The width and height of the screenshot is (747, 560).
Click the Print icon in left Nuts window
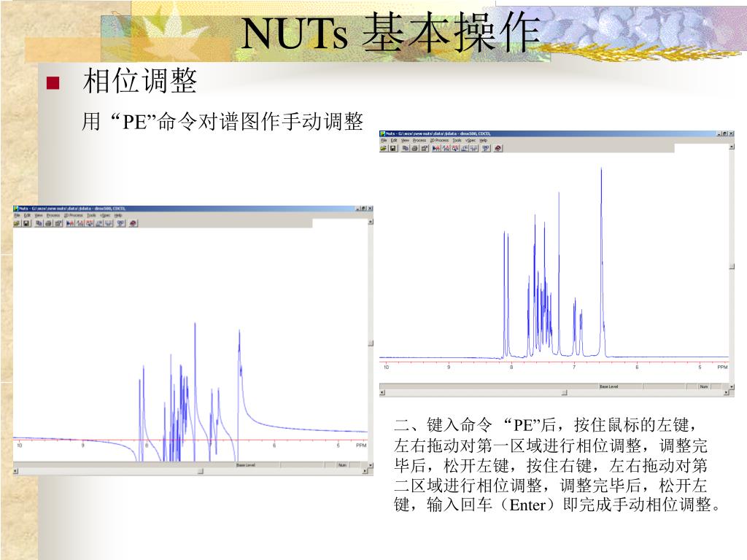49,223
